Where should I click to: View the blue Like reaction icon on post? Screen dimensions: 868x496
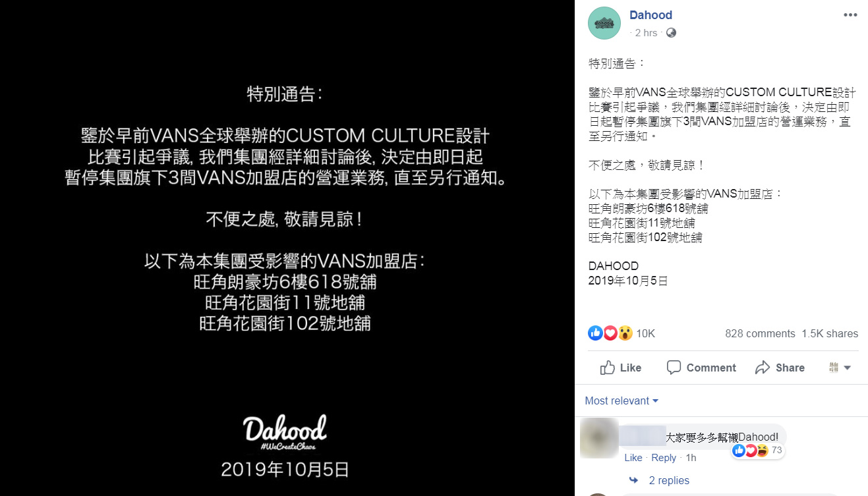tap(595, 333)
